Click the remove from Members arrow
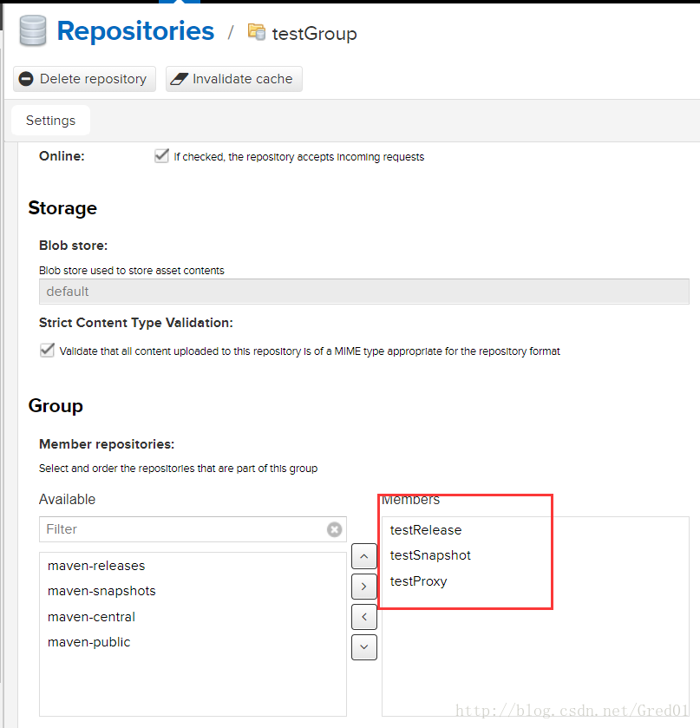This screenshot has width=700, height=728. click(364, 617)
